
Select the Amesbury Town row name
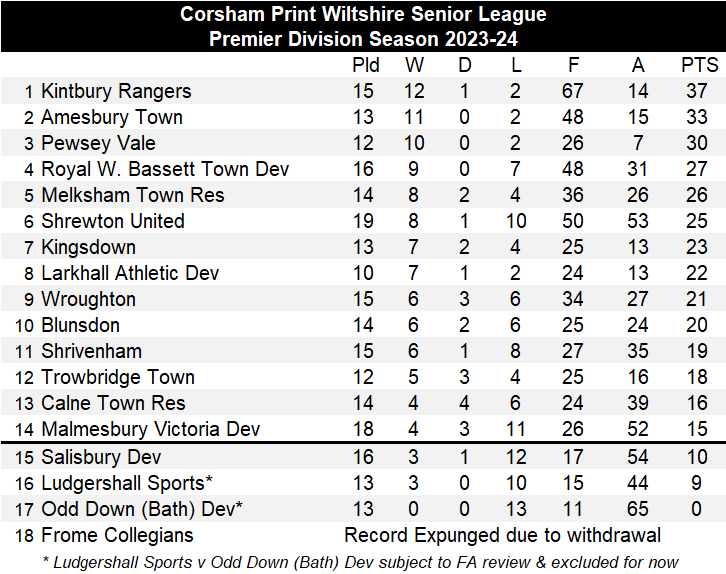click(112, 117)
